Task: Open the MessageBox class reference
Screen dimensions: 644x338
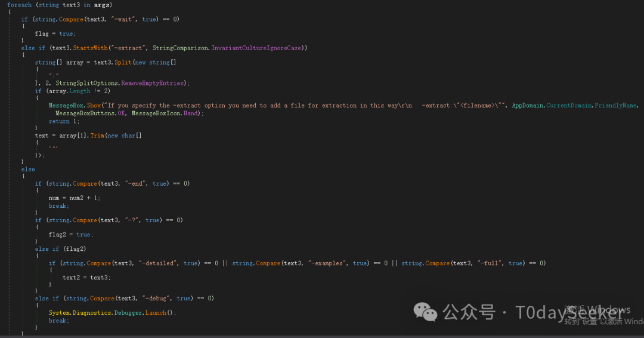Action: pos(67,106)
